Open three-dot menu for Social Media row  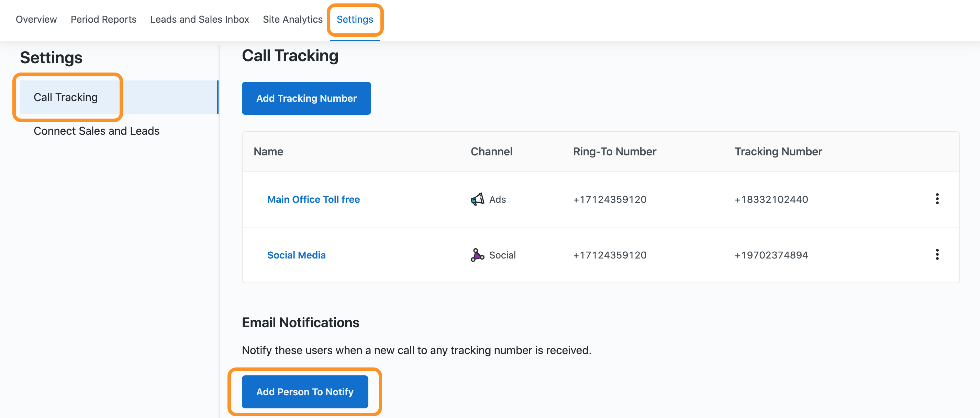937,254
